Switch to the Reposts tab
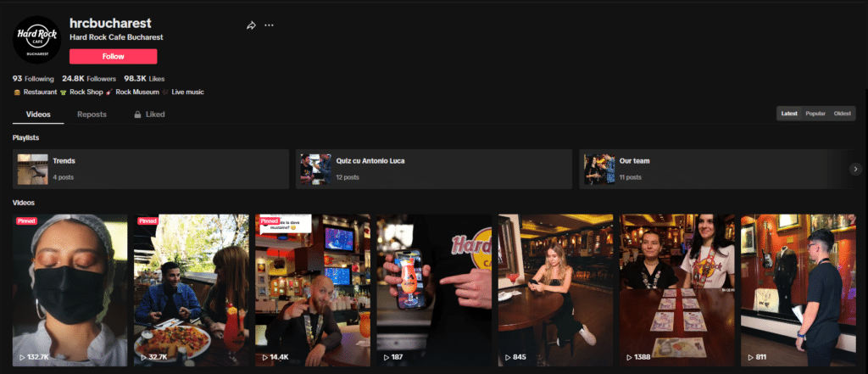868x374 pixels. (x=92, y=114)
